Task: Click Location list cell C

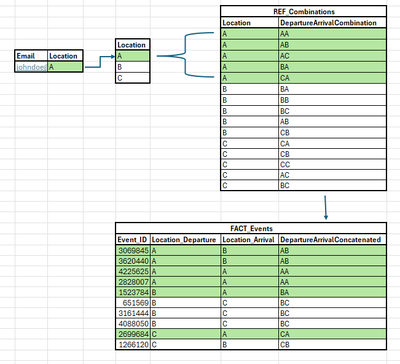Action: click(133, 78)
